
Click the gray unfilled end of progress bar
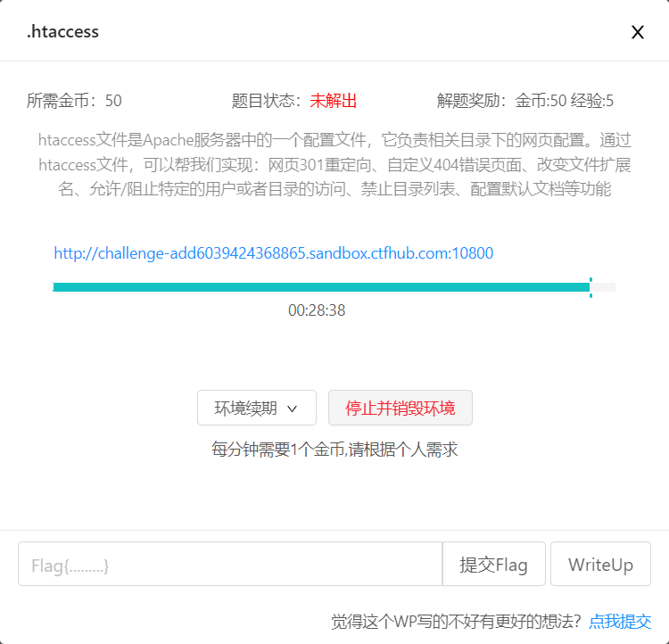[605, 287]
